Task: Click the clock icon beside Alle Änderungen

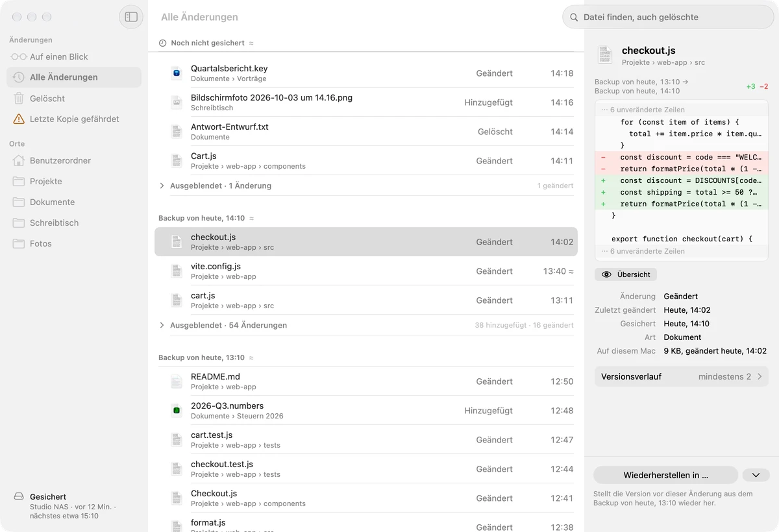Action: pos(19,77)
